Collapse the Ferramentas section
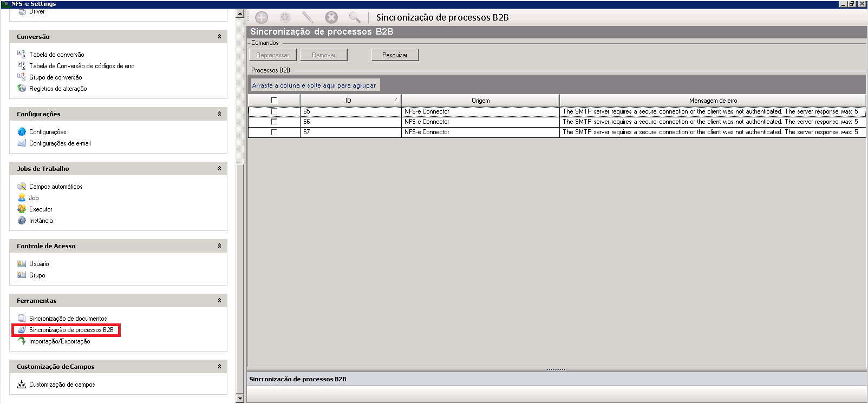The height and width of the screenshot is (404, 868). pos(219,301)
